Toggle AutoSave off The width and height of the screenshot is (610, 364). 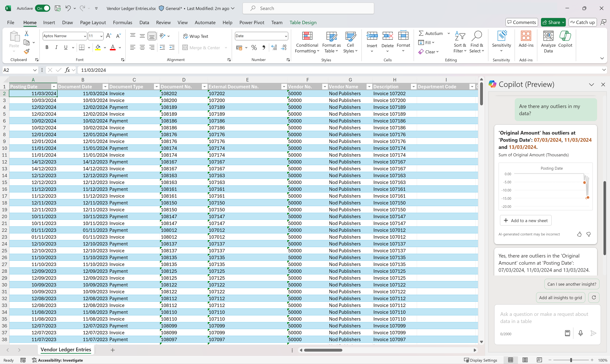(x=43, y=8)
